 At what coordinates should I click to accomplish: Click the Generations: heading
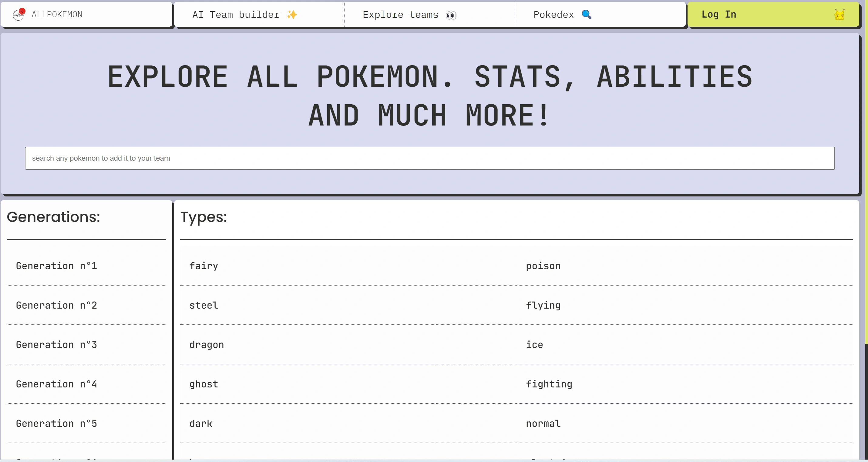coord(53,217)
